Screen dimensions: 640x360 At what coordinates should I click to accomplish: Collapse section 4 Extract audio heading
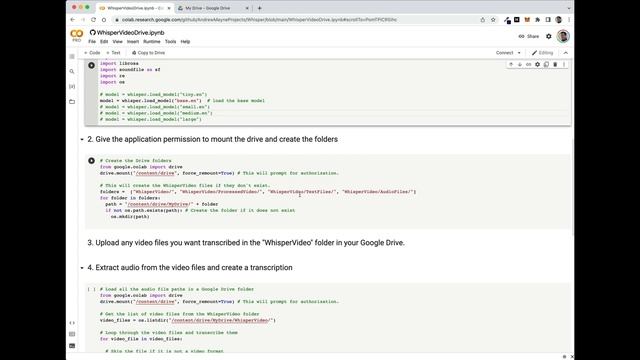pyautogui.click(x=82, y=268)
